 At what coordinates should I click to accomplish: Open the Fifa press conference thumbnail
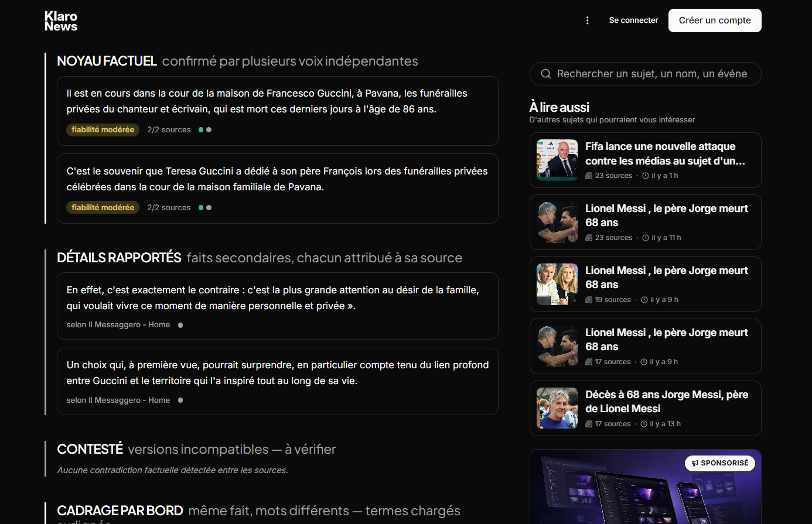[x=557, y=160]
